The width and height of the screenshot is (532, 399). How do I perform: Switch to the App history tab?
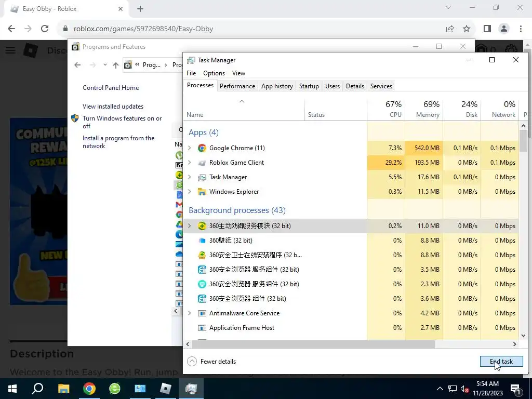pos(277,86)
